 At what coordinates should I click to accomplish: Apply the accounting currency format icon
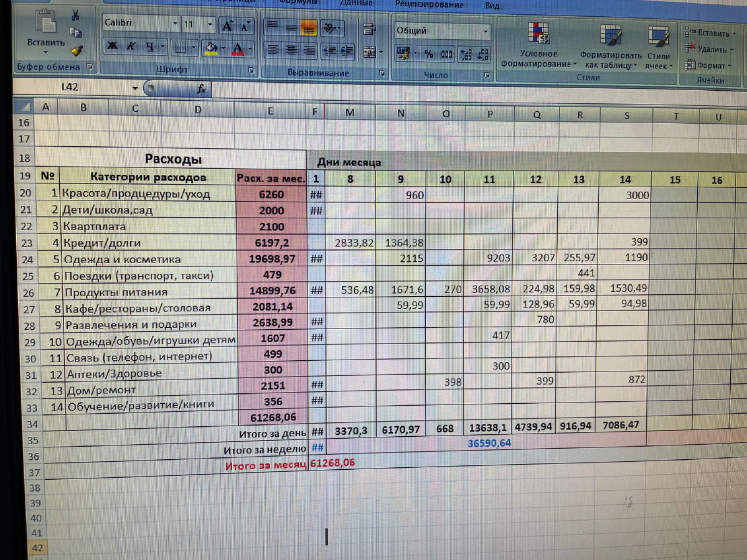coord(403,54)
